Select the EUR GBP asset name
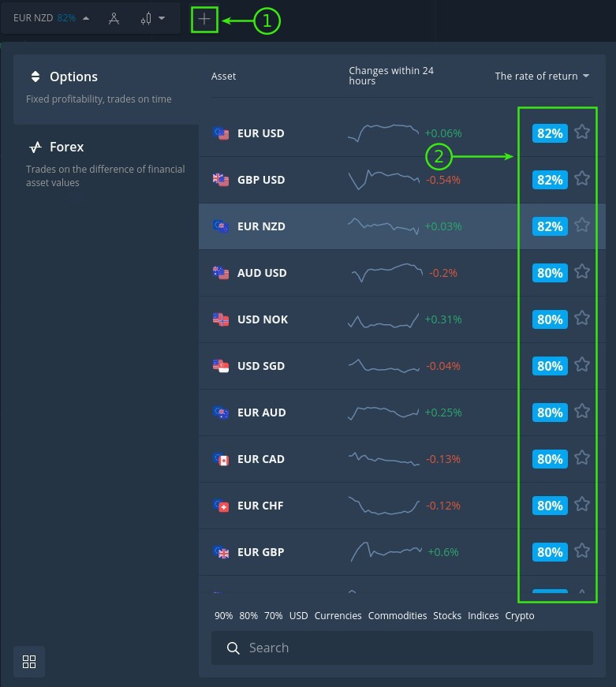 (261, 552)
